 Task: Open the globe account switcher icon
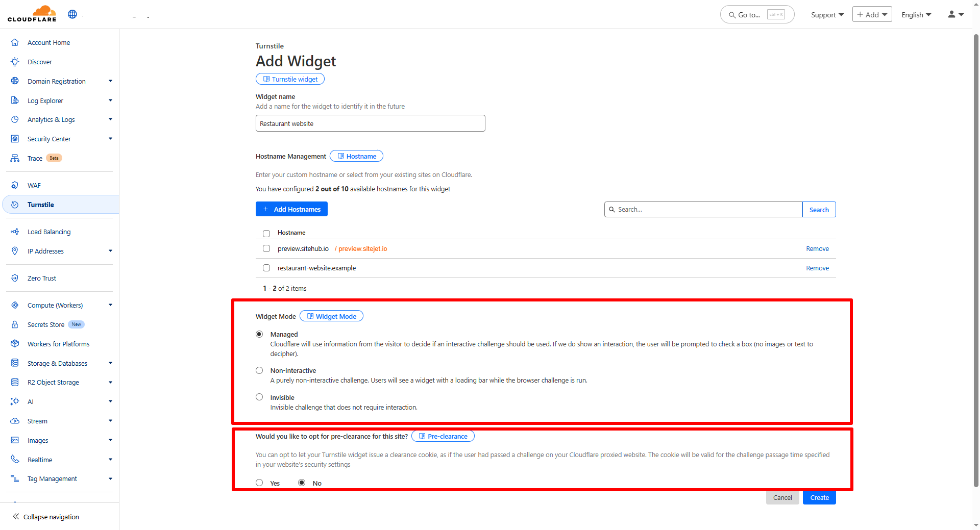tap(72, 14)
